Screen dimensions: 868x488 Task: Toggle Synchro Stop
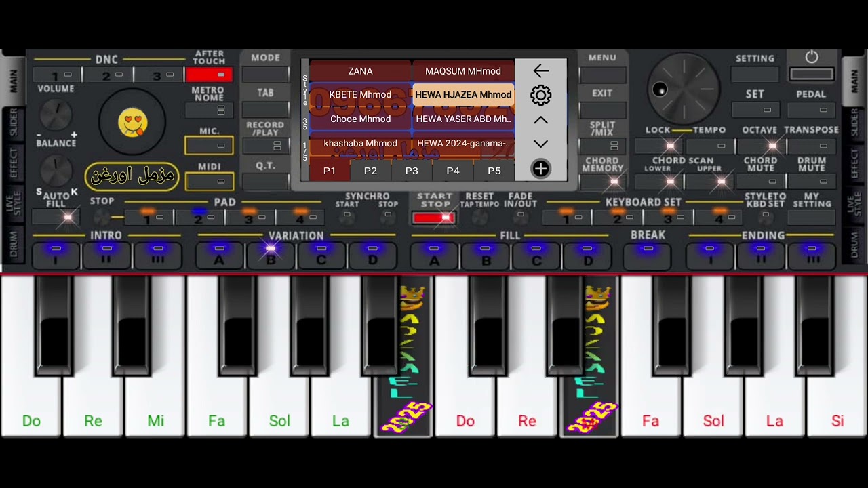(x=388, y=216)
